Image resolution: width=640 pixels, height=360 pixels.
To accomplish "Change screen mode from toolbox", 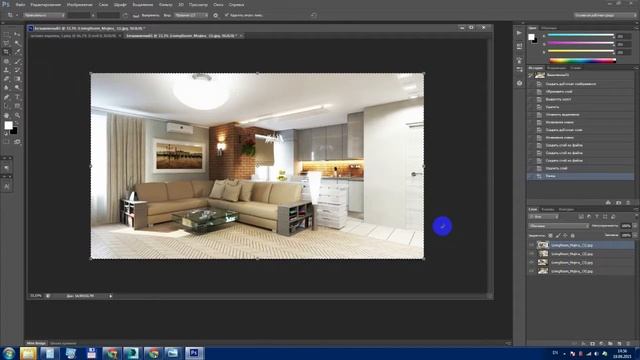I will [x=17, y=142].
